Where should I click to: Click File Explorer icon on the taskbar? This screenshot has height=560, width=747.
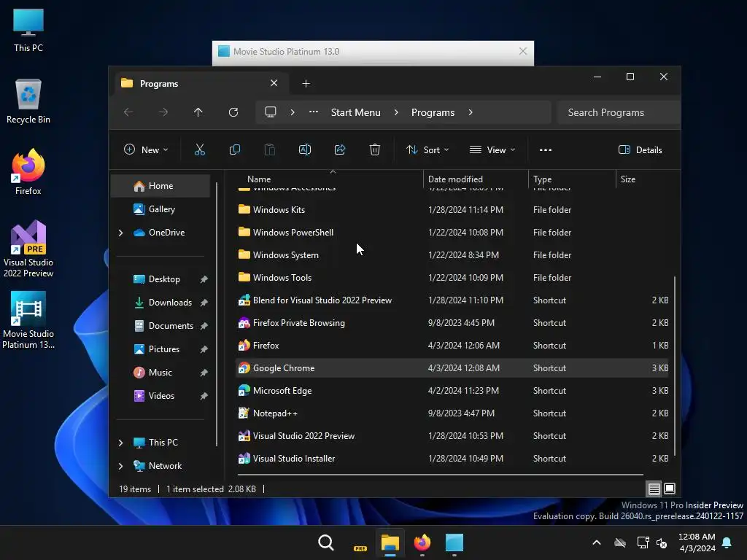(x=390, y=542)
